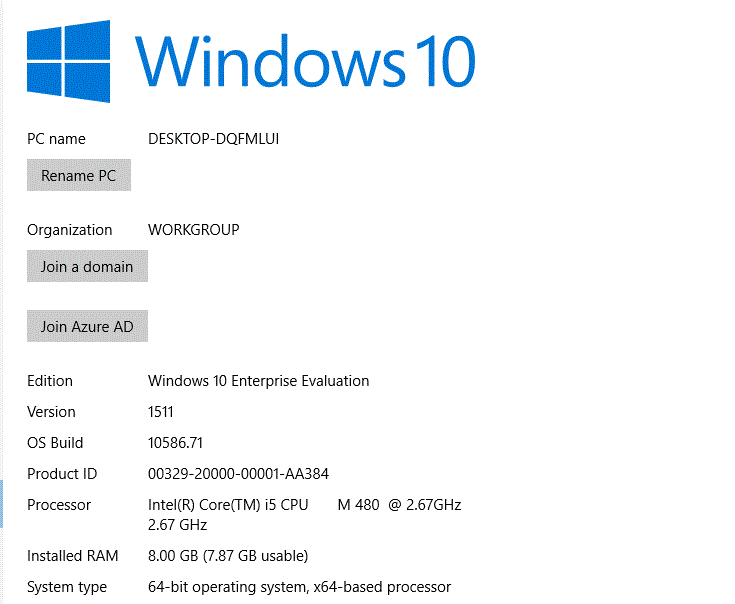Click the Join Azure AD button
The height and width of the screenshot is (604, 735).
(87, 326)
